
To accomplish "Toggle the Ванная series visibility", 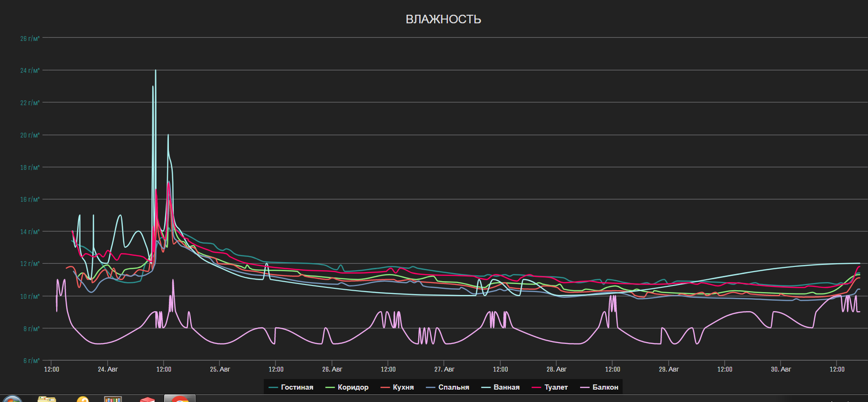I will [500, 387].
